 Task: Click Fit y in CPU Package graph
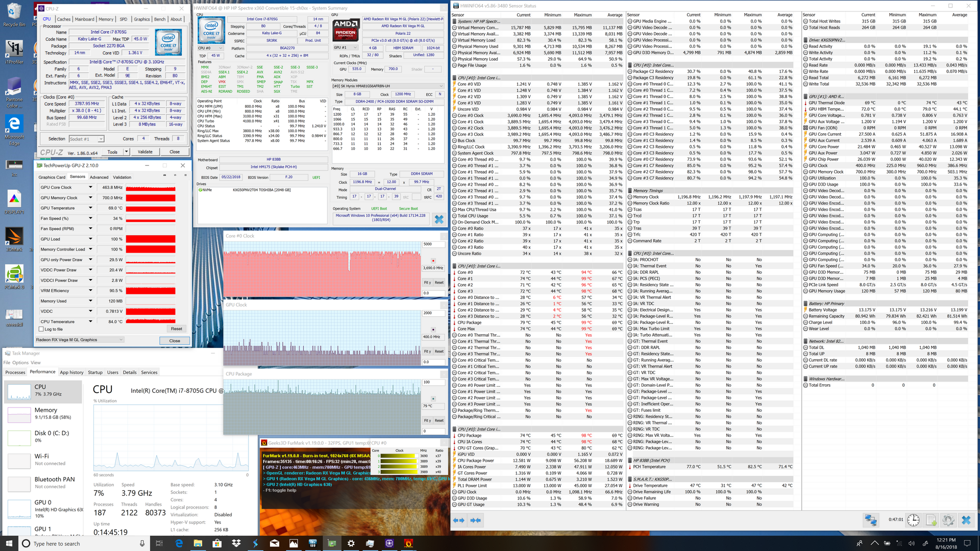(x=427, y=421)
